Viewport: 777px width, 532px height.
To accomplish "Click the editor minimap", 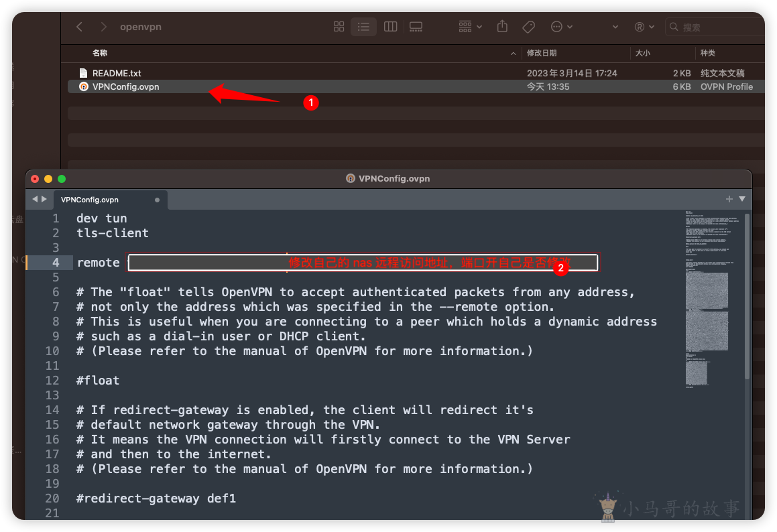I will click(x=712, y=300).
